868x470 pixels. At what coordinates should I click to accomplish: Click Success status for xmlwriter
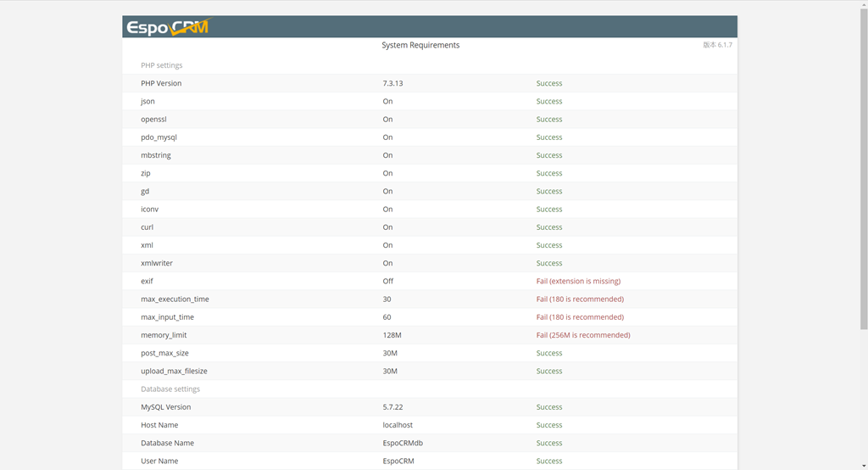click(x=549, y=263)
